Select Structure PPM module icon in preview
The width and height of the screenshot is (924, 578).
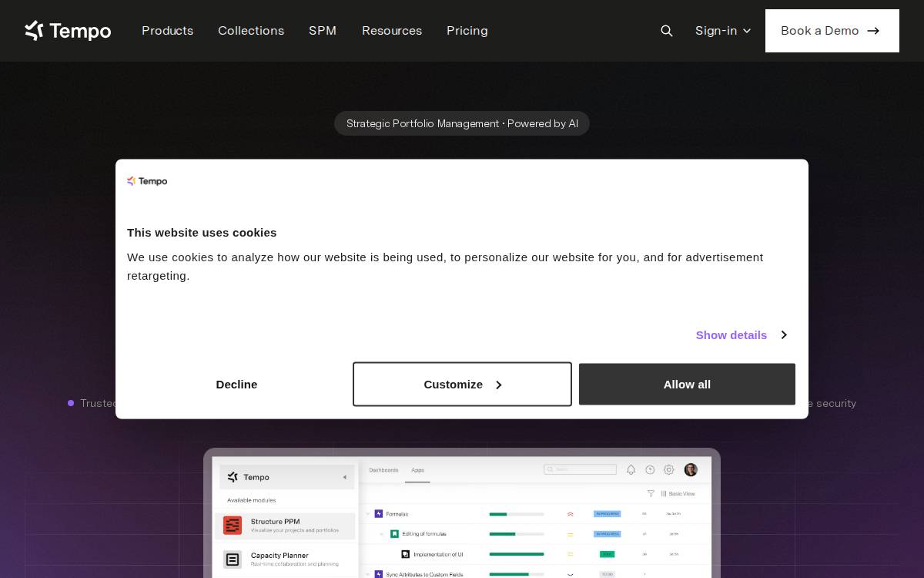tap(233, 526)
